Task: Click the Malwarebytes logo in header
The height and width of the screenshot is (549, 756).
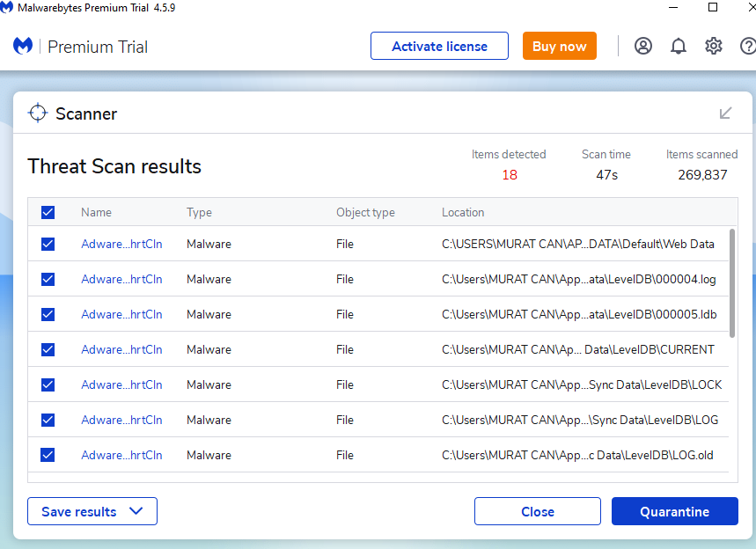Action: [x=23, y=47]
